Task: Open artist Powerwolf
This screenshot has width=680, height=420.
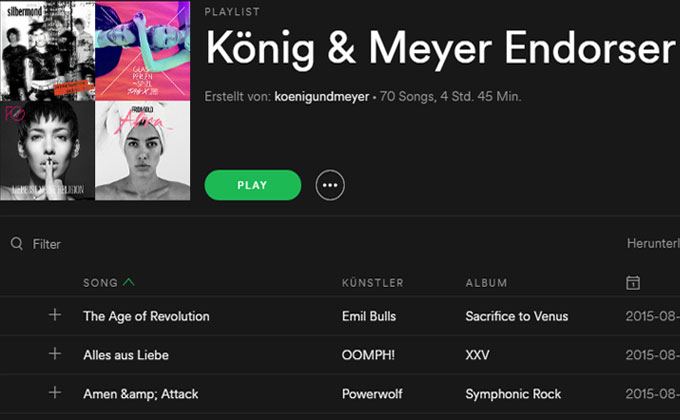Action: (x=372, y=394)
